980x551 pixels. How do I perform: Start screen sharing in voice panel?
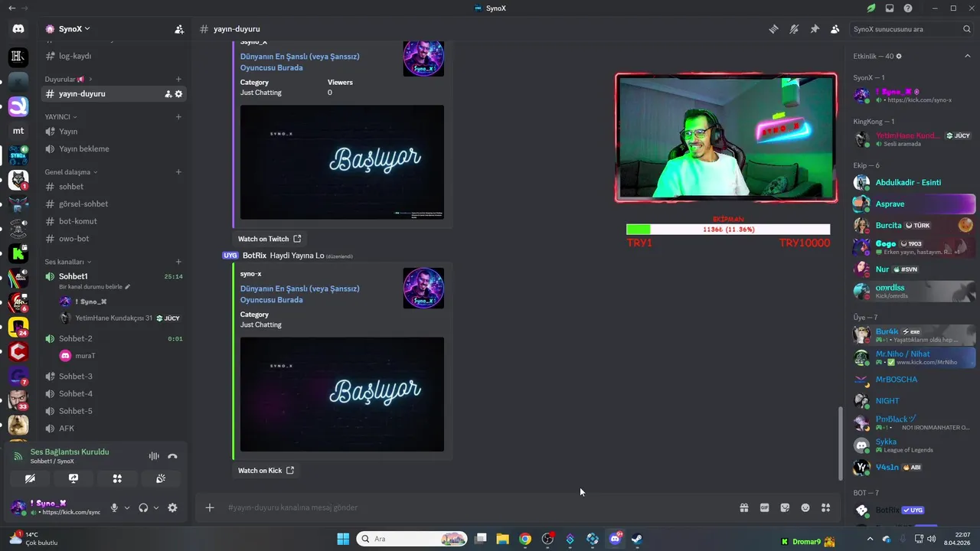73,478
